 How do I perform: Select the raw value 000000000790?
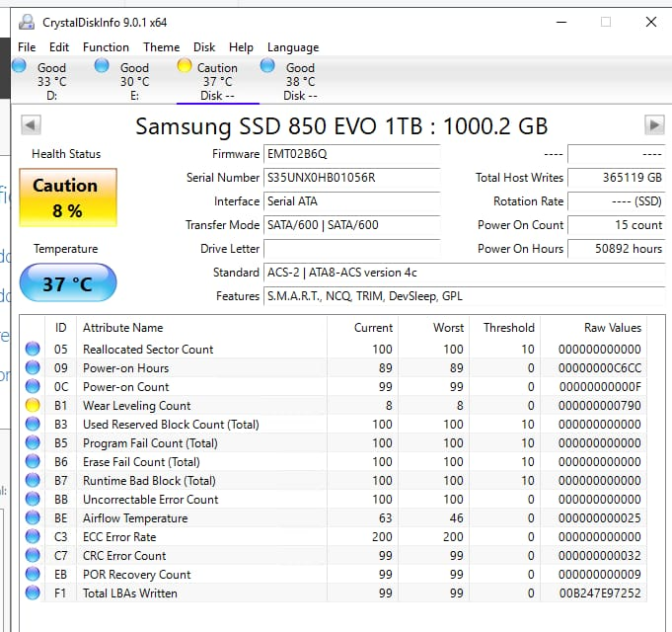click(600, 406)
